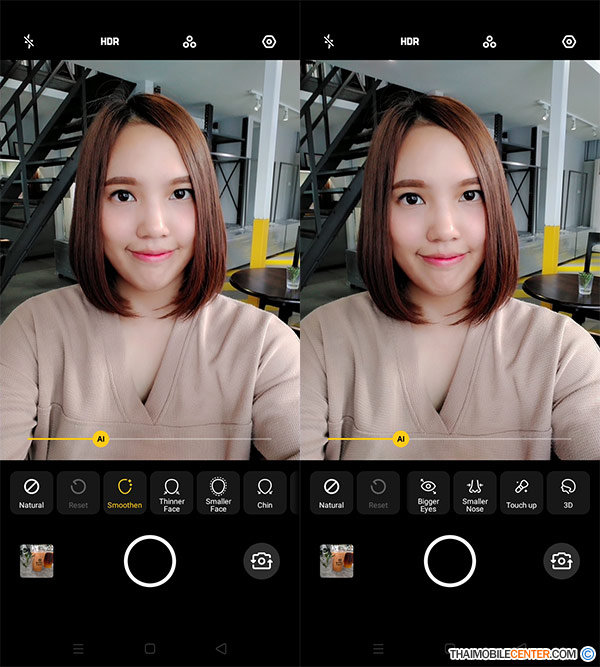Open color filters icon in left camera screen
The image size is (600, 667).
point(189,42)
